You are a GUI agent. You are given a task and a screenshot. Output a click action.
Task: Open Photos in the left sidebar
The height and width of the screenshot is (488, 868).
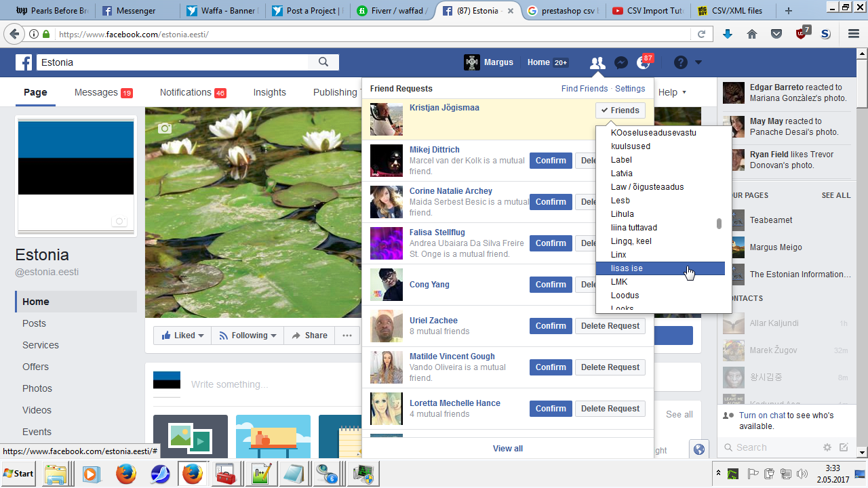(37, 388)
